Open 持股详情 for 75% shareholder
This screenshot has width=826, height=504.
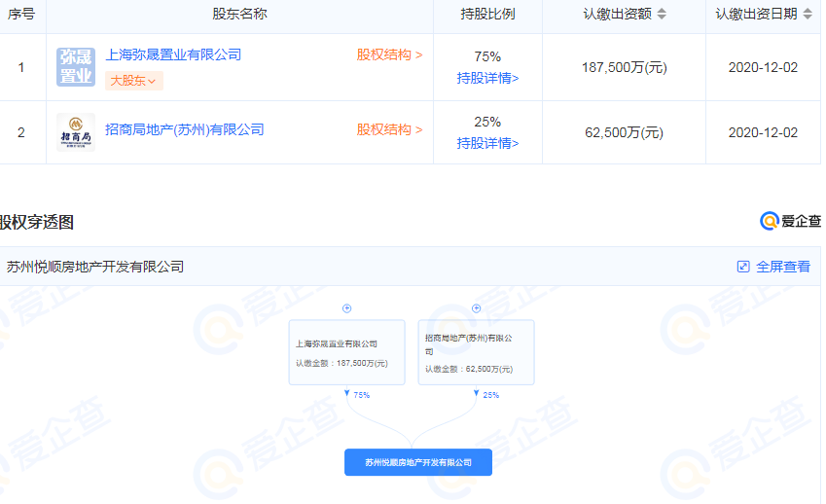pos(487,78)
